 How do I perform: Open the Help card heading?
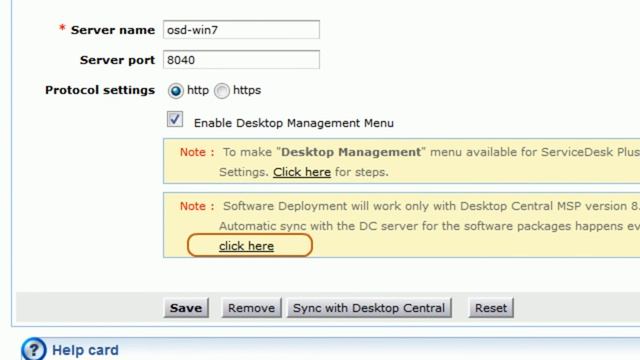coord(85,350)
